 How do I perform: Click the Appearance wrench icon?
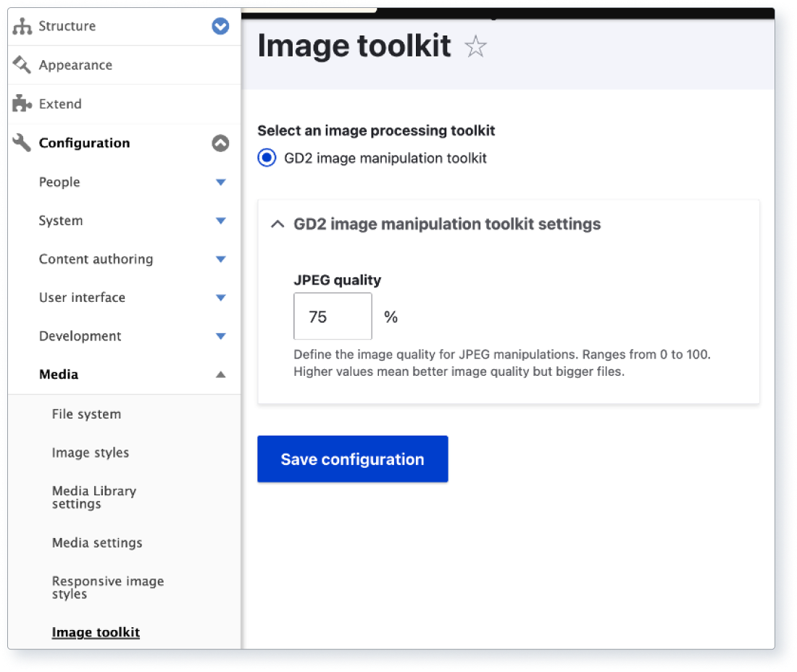tap(21, 64)
